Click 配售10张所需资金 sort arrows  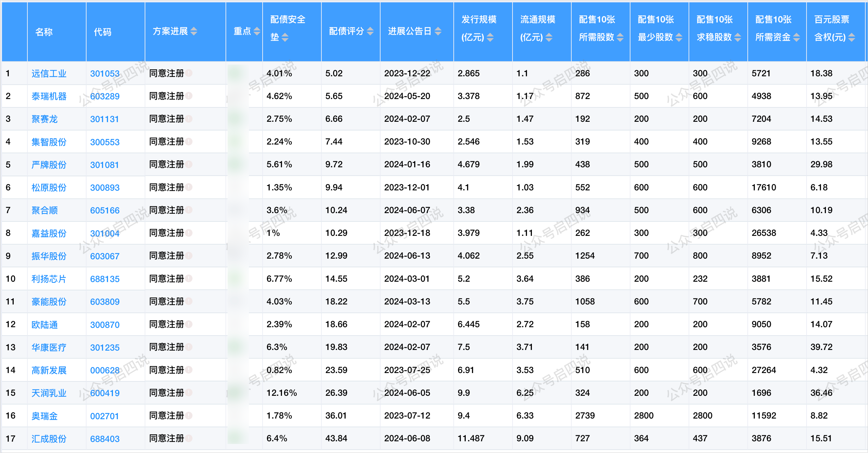point(797,37)
